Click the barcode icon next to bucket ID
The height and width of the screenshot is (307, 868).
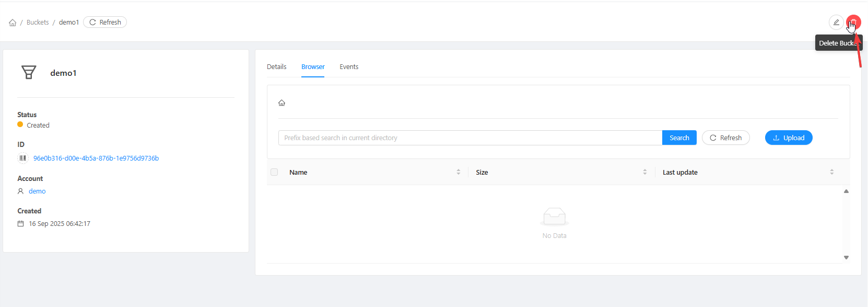[x=23, y=158]
